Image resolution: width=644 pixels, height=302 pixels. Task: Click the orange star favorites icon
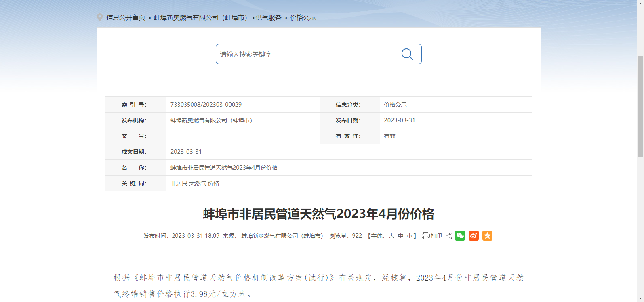(x=487, y=235)
